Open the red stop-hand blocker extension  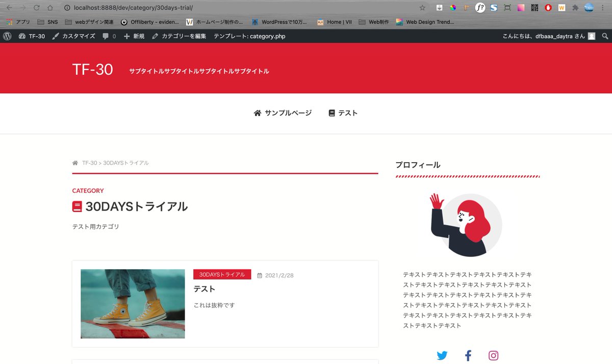click(548, 8)
